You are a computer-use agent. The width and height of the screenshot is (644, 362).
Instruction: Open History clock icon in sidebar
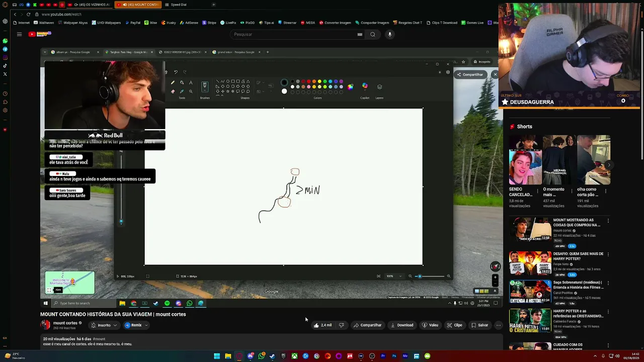click(5, 94)
